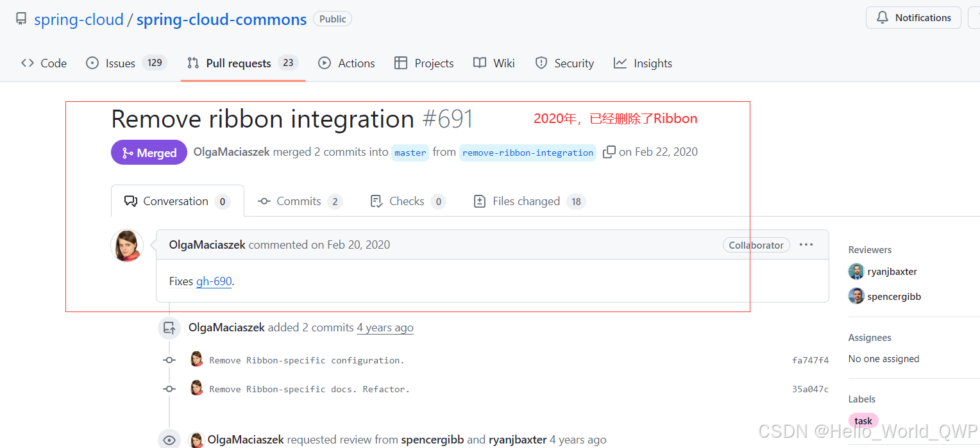Image resolution: width=980 pixels, height=448 pixels.
Task: Click the Reviewers sidebar heading
Action: [870, 250]
